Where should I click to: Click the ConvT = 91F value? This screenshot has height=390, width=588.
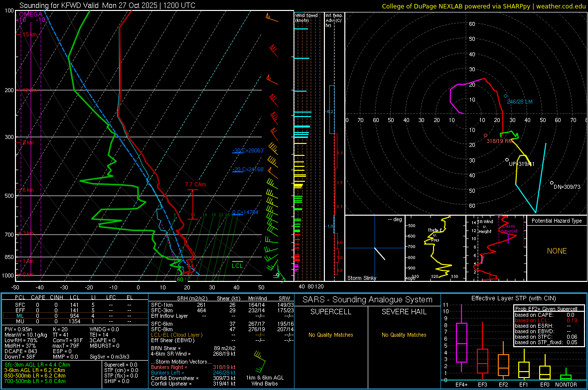point(67,340)
